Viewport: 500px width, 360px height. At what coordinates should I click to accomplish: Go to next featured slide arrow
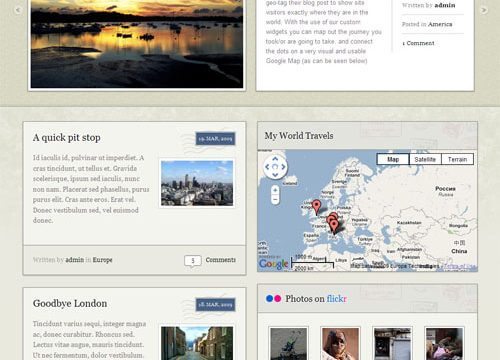tap(484, 10)
